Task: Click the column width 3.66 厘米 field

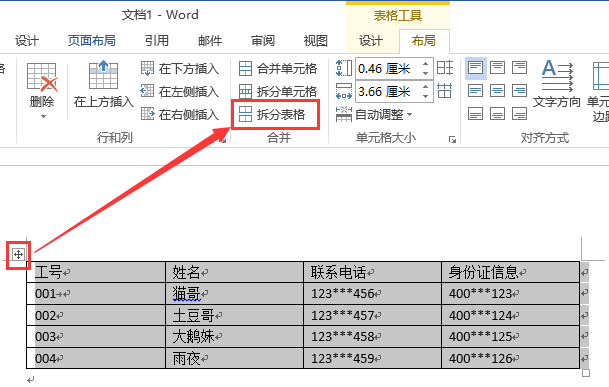Action: pyautogui.click(x=388, y=92)
